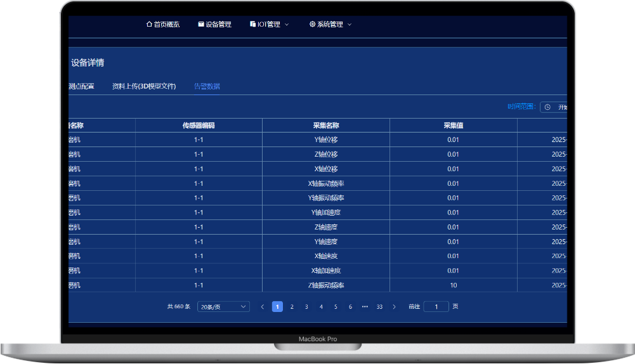Jump to page 33
Image resolution: width=635 pixels, height=364 pixels.
(x=379, y=307)
